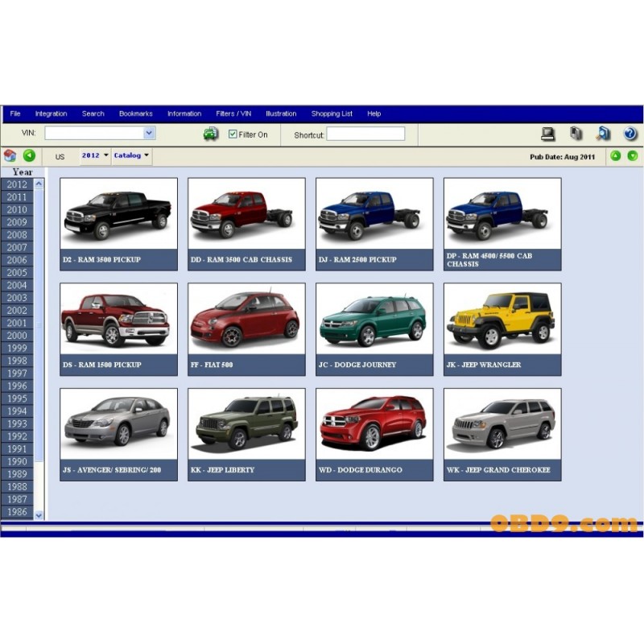Select WK - JEEP GRAND CHEROKEE thumbnail
Viewport: 644px width, 644px height.
point(502,435)
